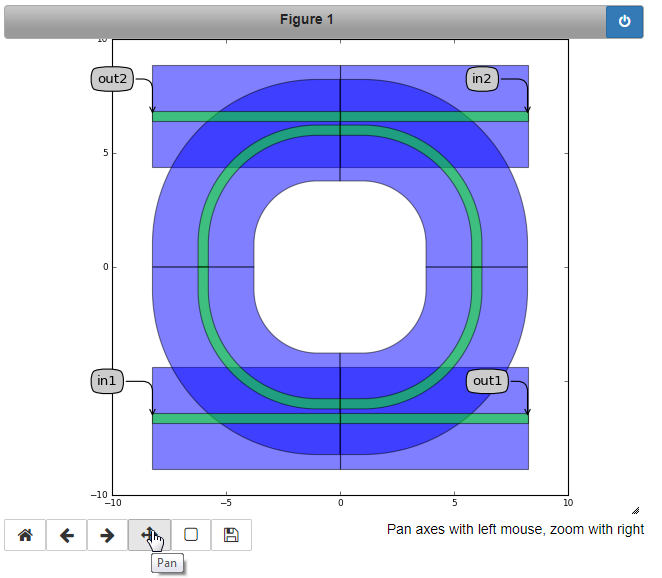This screenshot has width=662, height=578.
Task: Go forward to the next view
Action: (x=108, y=535)
